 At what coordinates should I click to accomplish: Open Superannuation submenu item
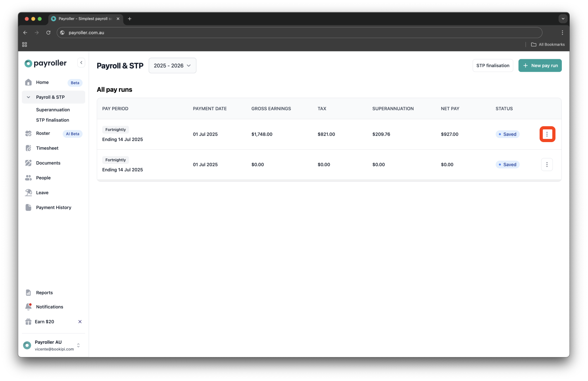tap(53, 110)
